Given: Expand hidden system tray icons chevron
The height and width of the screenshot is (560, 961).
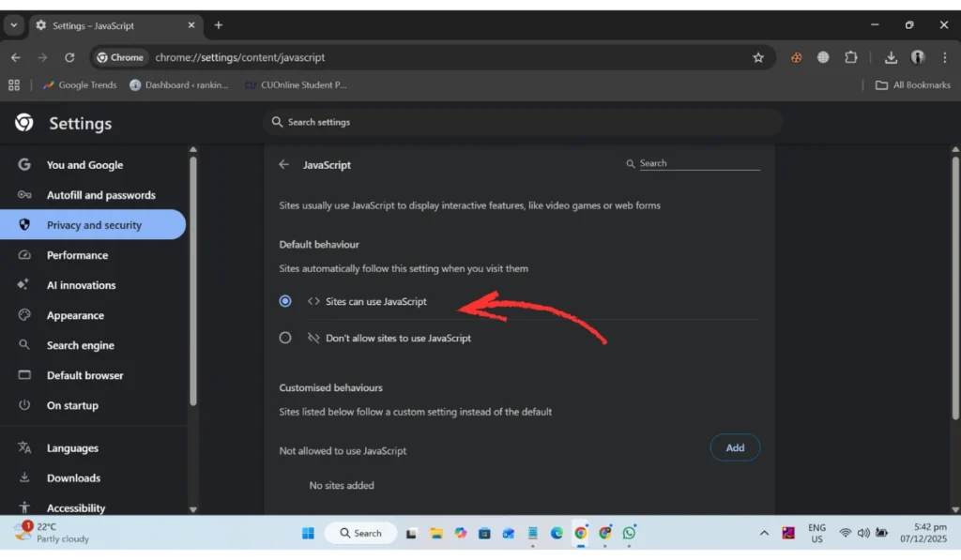Looking at the screenshot, I should pyautogui.click(x=765, y=533).
